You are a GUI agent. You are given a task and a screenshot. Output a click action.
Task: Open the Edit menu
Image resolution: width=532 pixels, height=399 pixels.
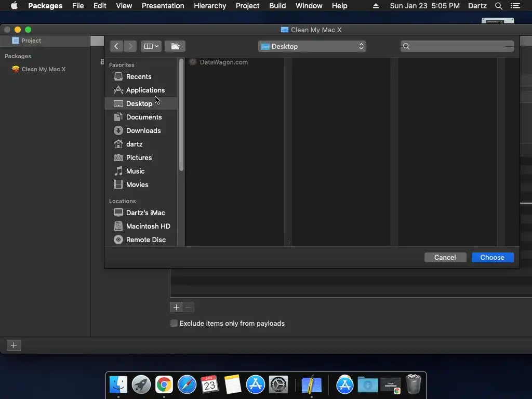tap(100, 6)
